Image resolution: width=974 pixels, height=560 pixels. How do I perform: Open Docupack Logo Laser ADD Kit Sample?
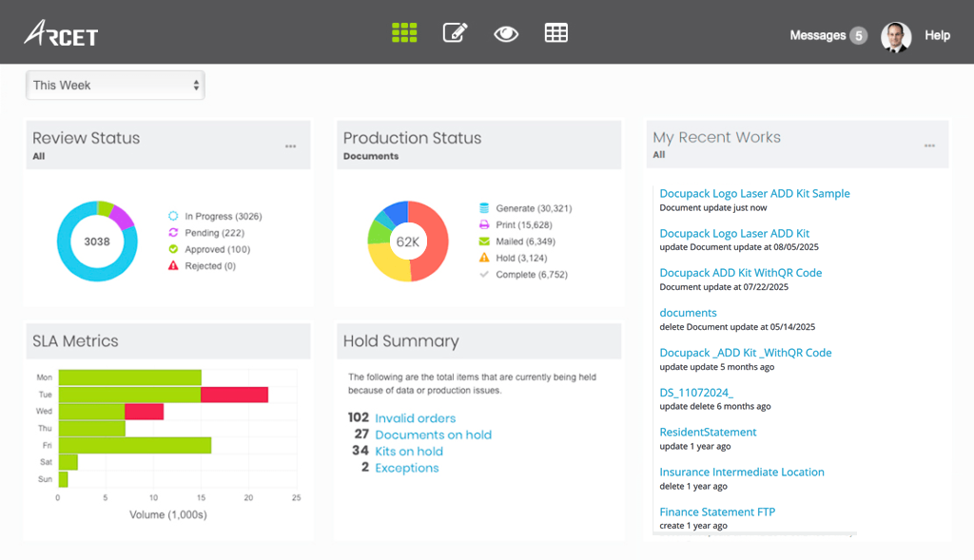click(x=754, y=193)
